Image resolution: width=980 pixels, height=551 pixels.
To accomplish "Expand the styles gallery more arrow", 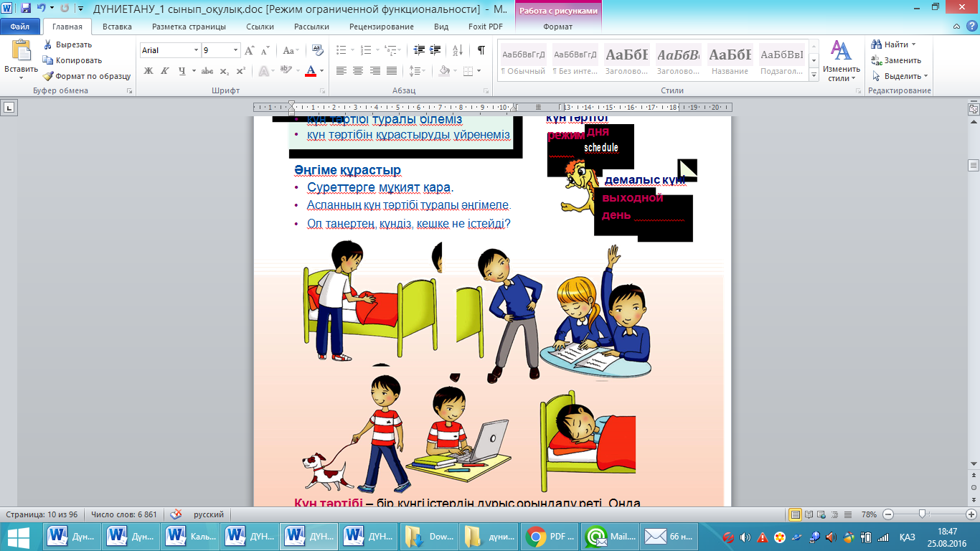I will 814,76.
